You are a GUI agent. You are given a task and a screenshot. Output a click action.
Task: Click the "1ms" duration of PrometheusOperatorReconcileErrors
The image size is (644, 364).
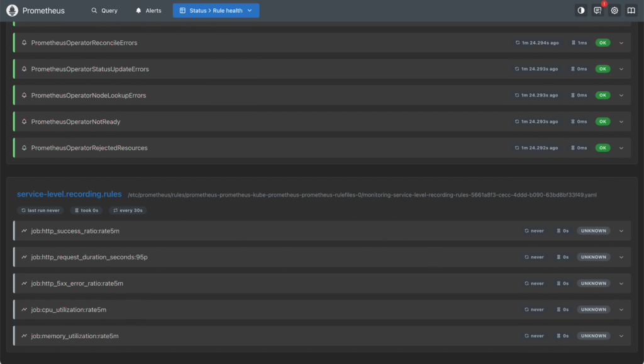(x=579, y=43)
